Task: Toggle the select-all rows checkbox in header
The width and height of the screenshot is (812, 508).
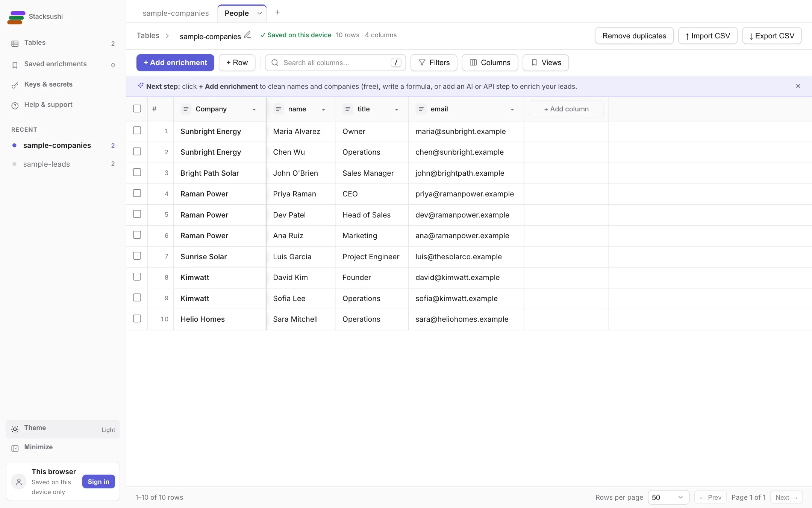Action: pyautogui.click(x=137, y=108)
